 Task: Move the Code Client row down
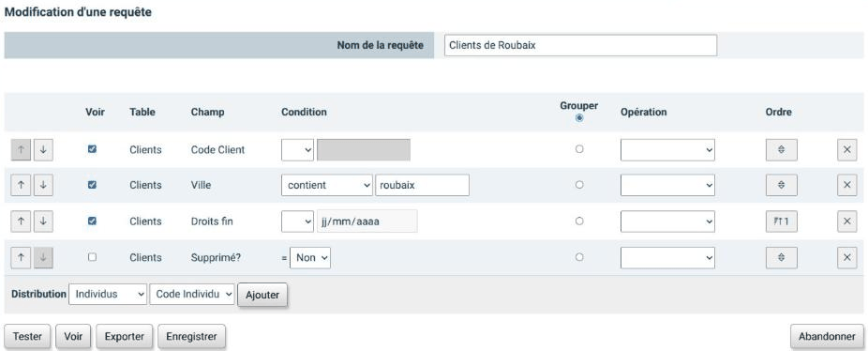click(43, 150)
